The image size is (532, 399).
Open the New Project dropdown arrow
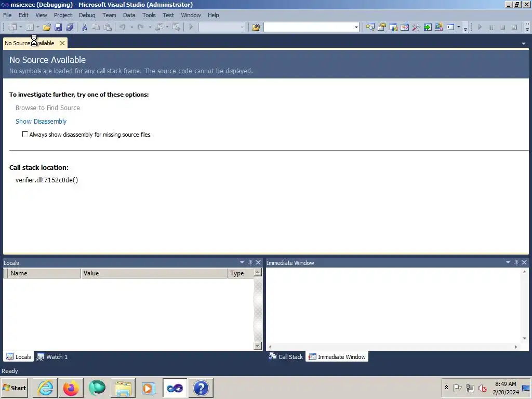point(21,27)
